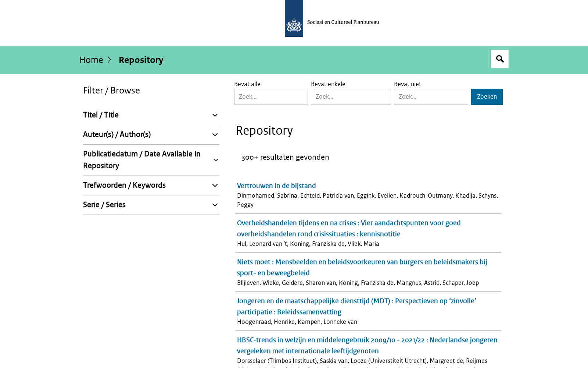Click authors line Blijleven, Wieke, Geldere
The image size is (588, 368).
(x=358, y=283)
